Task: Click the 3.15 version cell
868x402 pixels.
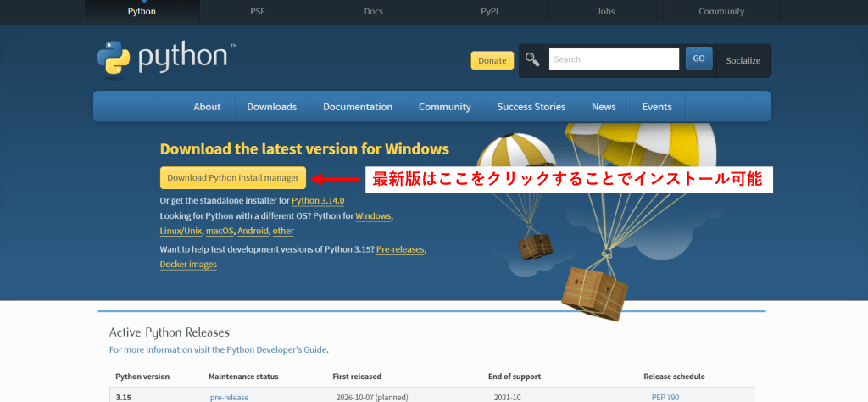Action: click(124, 398)
